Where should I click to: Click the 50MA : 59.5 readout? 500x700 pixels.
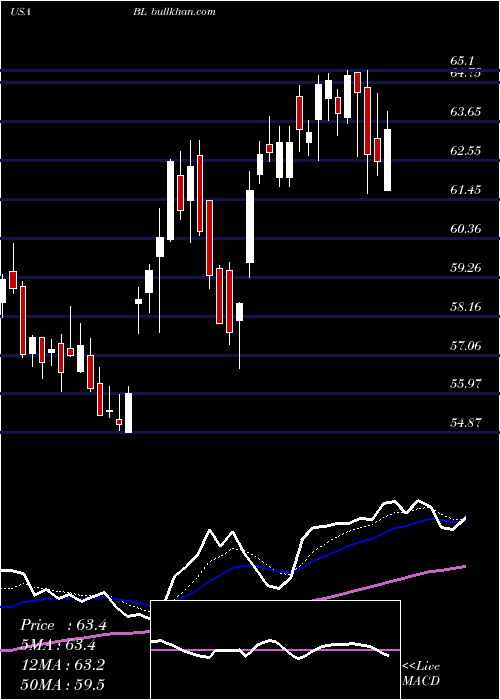[63, 684]
